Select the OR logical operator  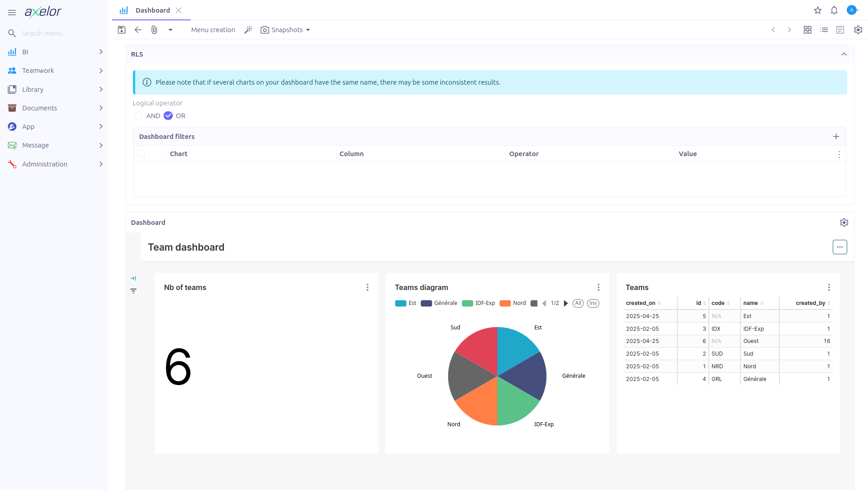pyautogui.click(x=168, y=116)
